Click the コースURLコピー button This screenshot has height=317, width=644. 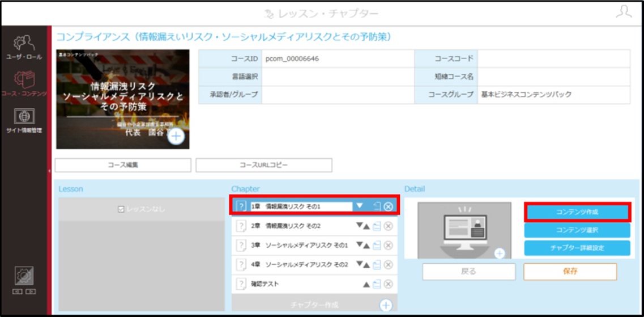[x=264, y=165]
